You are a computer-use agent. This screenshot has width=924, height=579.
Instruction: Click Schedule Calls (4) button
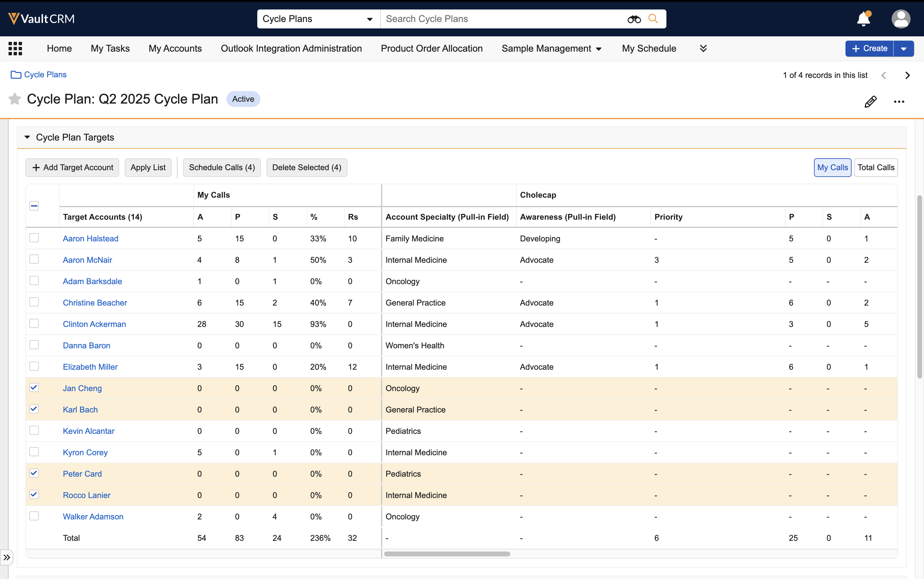coord(222,167)
